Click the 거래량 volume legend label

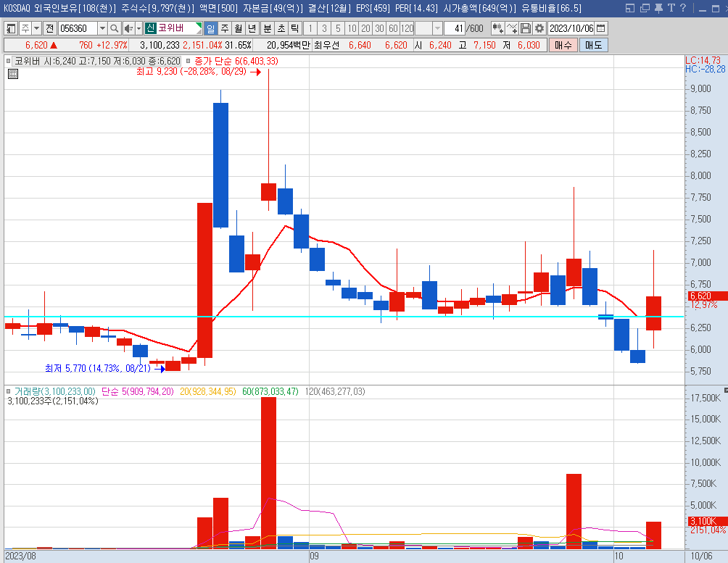[x=55, y=391]
